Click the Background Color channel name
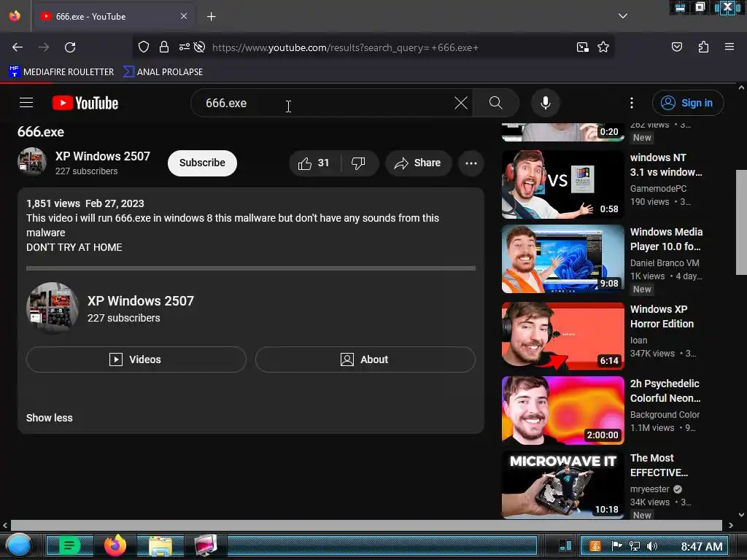Screen dimensions: 747x560 [x=665, y=415]
